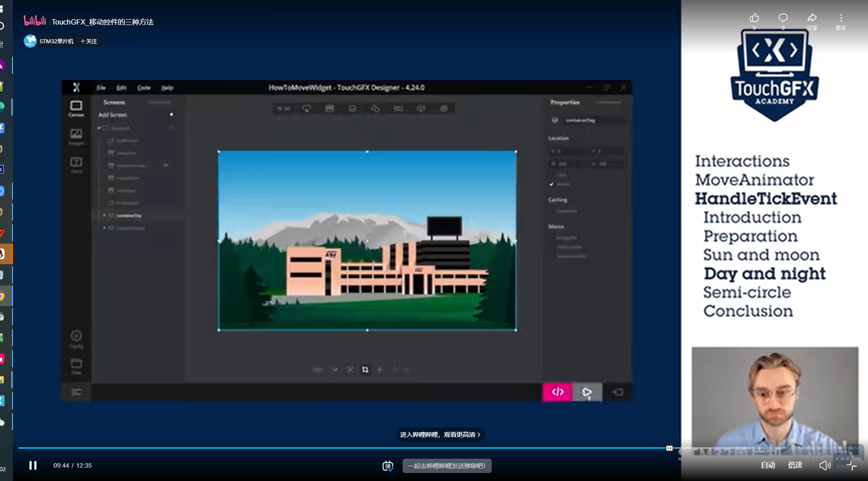The width and height of the screenshot is (868, 481).
Task: Click the bilibili logo
Action: tap(35, 21)
